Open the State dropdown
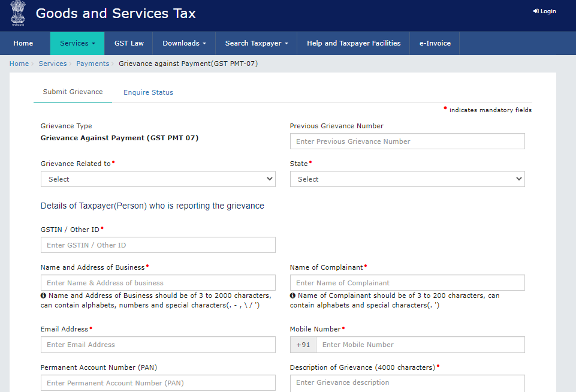576x392 pixels. tap(407, 179)
